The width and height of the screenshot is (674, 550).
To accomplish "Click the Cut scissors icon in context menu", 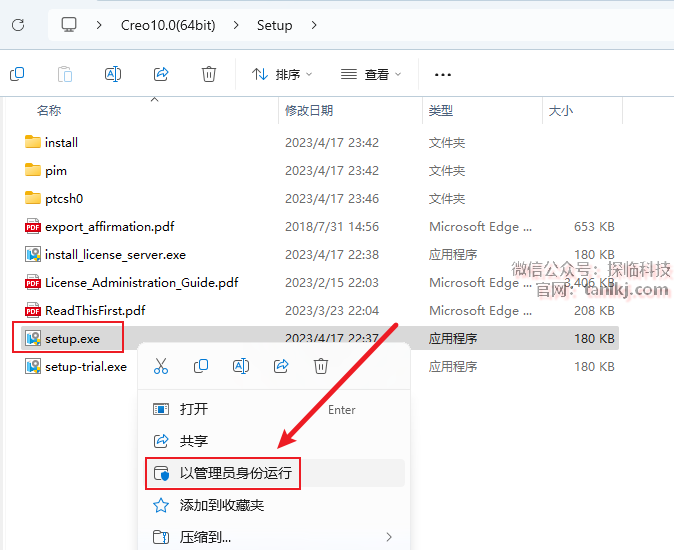I will (161, 366).
